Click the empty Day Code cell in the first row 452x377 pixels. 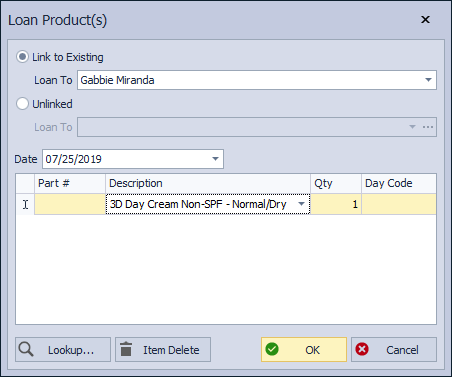pos(399,204)
